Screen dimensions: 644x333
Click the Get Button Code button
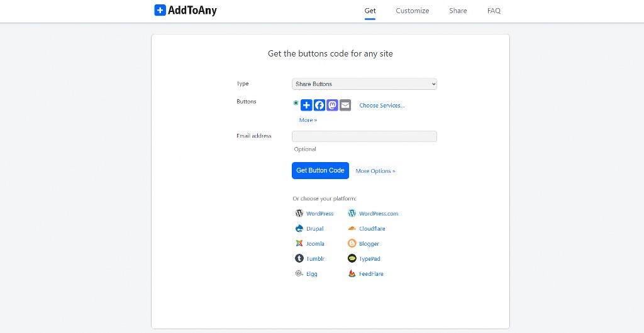pos(320,171)
